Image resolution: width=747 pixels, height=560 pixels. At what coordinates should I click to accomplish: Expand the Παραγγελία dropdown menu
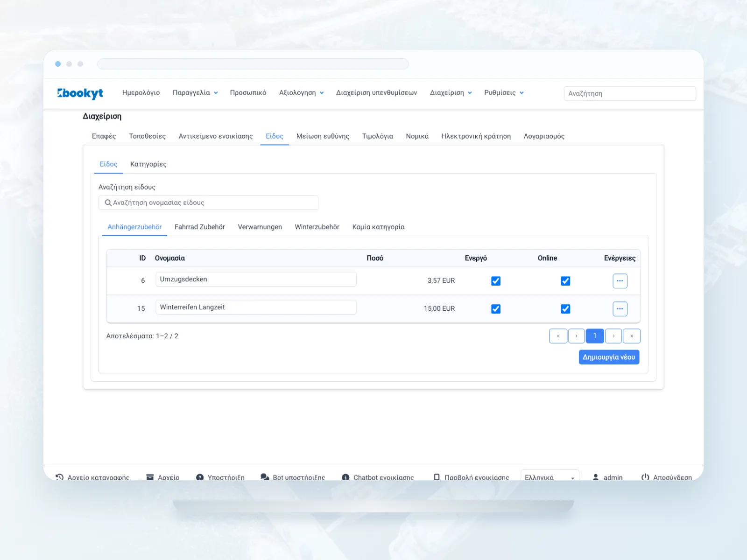(x=195, y=93)
